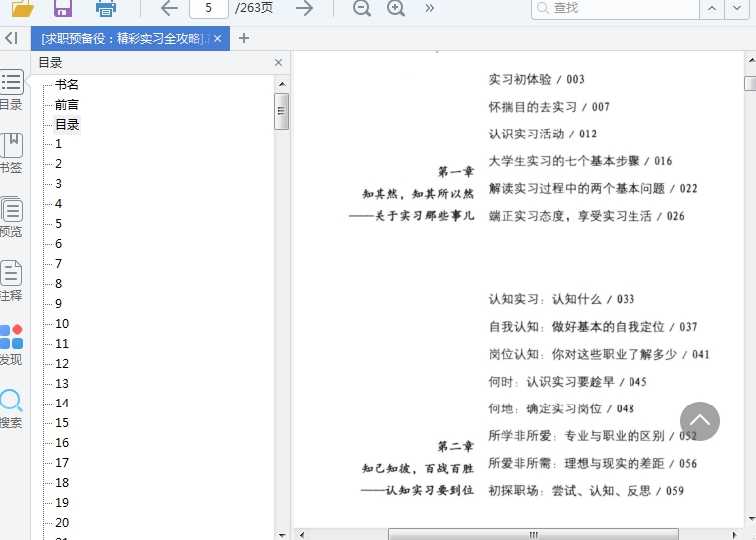Zoom out with the minus magnifier
The height and width of the screenshot is (540, 756).
click(x=362, y=8)
